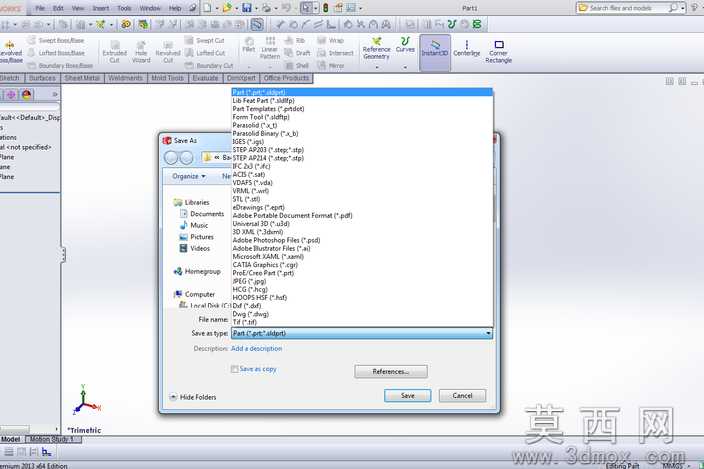
Task: Click the Cancel button in dialog
Action: pos(462,395)
